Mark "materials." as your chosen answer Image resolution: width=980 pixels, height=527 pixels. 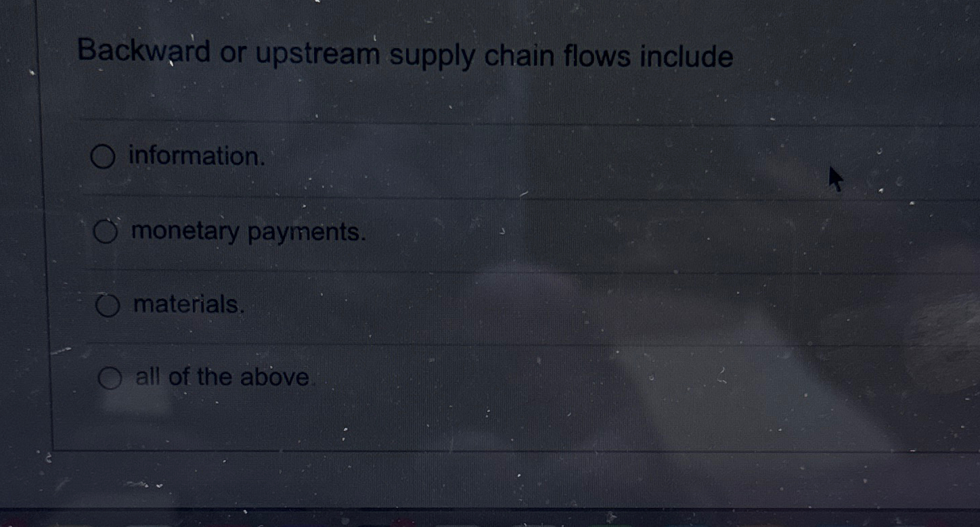tap(106, 304)
